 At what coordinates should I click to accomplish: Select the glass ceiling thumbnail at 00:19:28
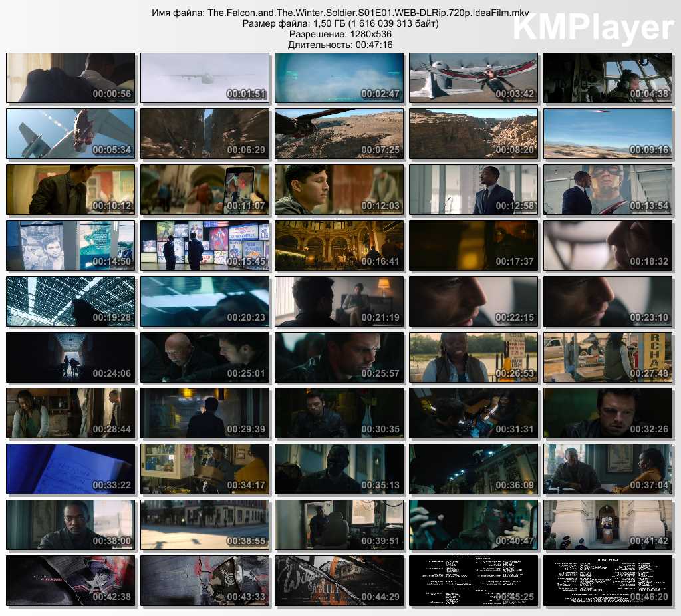pos(70,301)
